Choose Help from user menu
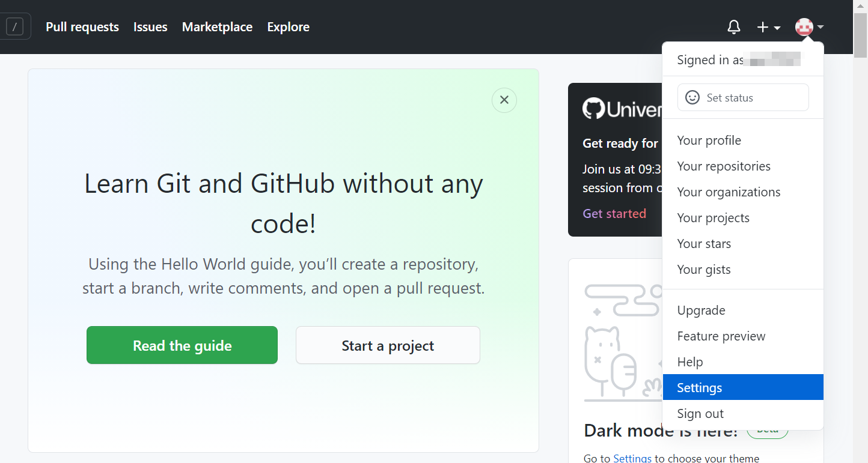 (743, 362)
